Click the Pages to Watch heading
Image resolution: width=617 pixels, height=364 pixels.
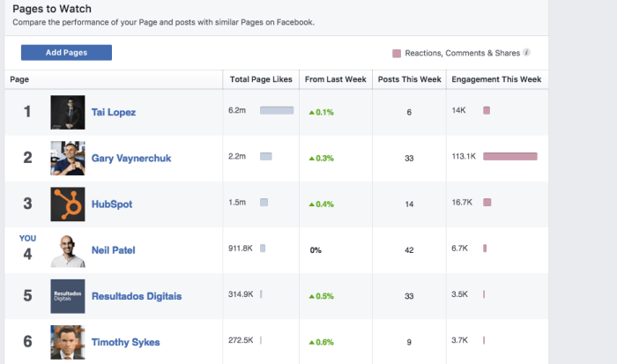52,9
